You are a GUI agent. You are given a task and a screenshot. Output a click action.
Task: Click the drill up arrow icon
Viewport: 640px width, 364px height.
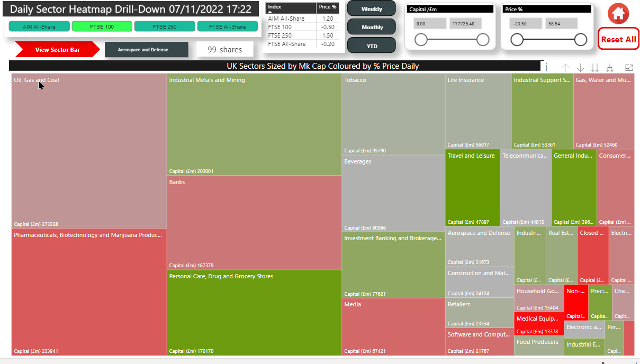pyautogui.click(x=565, y=68)
